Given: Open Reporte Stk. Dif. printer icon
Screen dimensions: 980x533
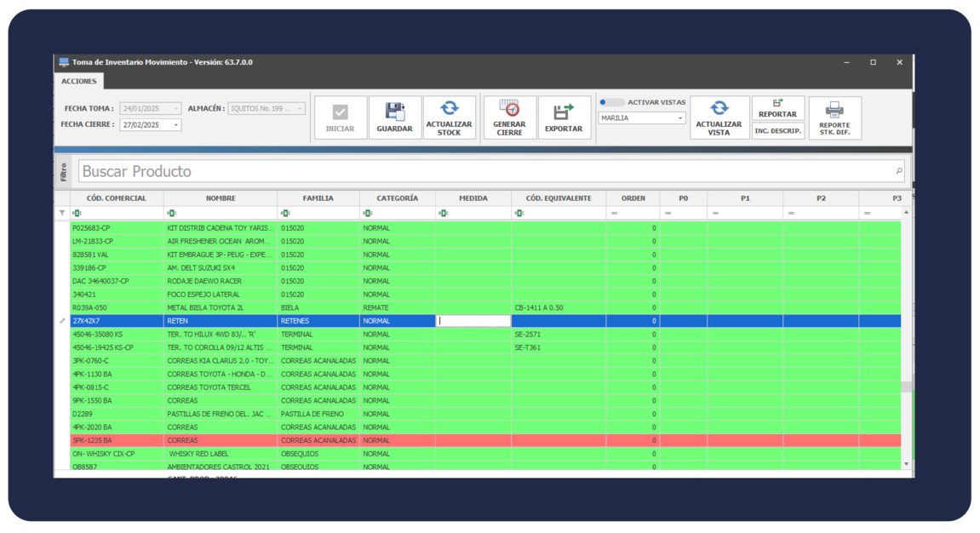Looking at the screenshot, I should pyautogui.click(x=834, y=110).
